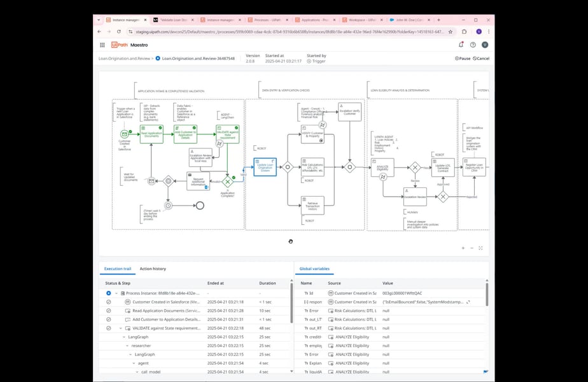Open the help question mark icon
588x382 pixels.
(x=473, y=45)
